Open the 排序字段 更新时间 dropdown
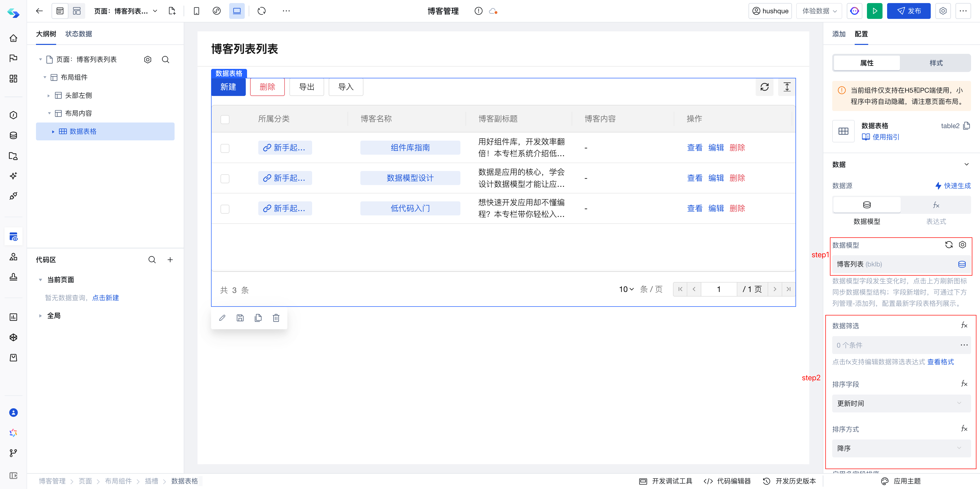Screen dimensions: 980x489 [x=901, y=404]
